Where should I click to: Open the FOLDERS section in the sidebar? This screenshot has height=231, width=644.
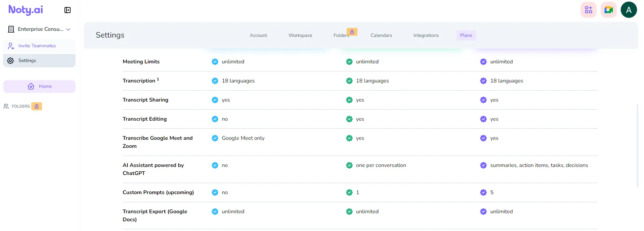click(21, 106)
